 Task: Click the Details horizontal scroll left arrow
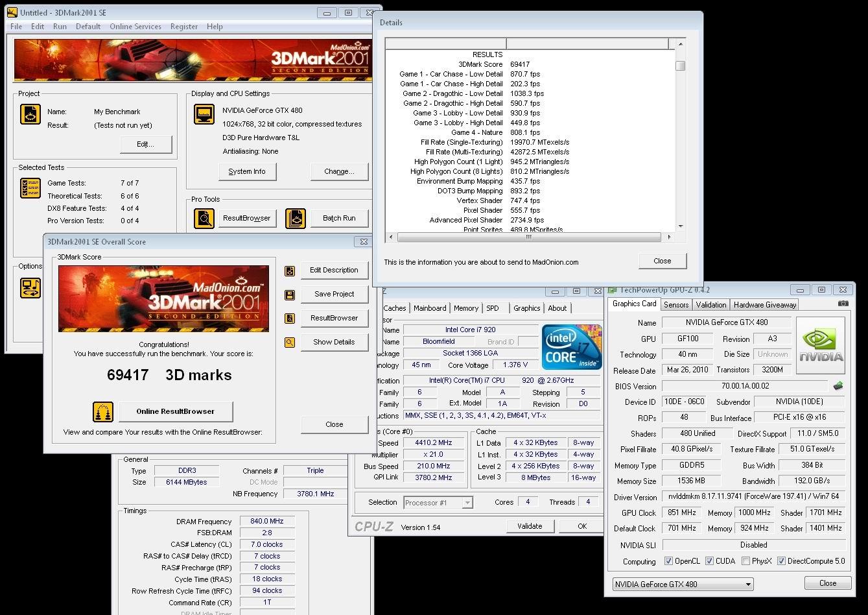(x=391, y=237)
